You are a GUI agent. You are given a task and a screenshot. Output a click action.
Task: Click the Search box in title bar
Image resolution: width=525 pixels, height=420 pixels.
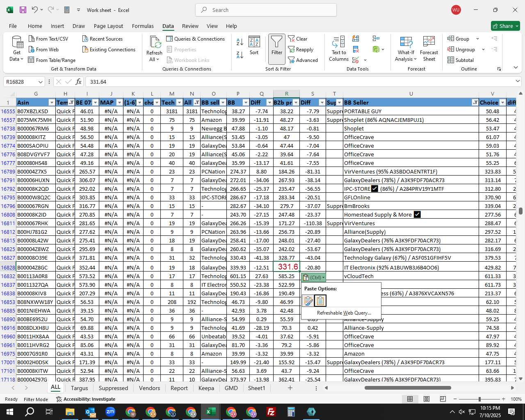tap(266, 10)
